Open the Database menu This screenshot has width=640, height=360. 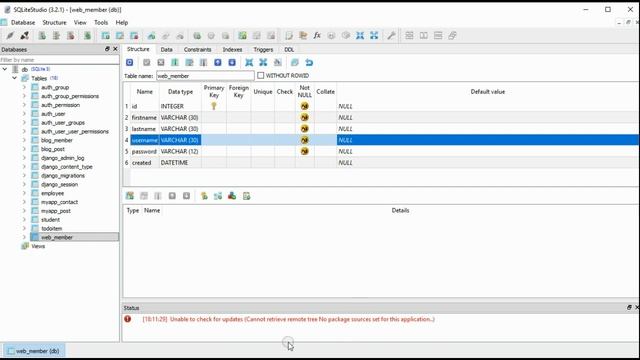pyautogui.click(x=23, y=22)
